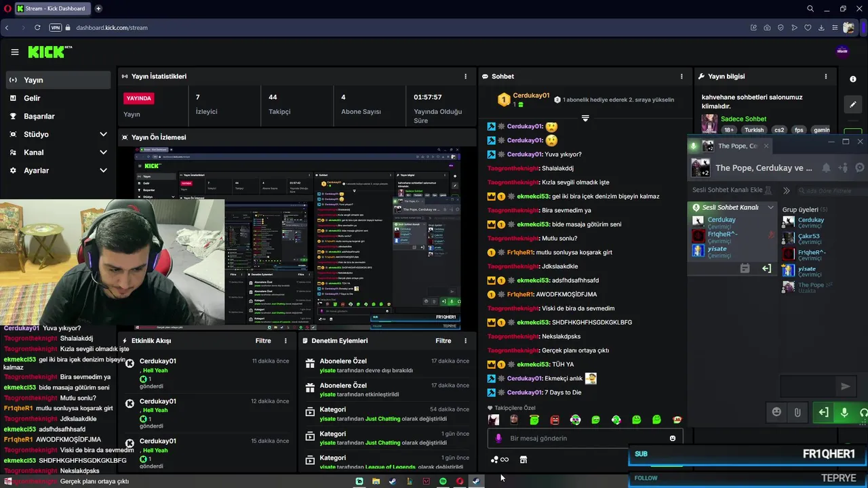The height and width of the screenshot is (488, 868).
Task: Open channel points infinity icon
Action: pyautogui.click(x=500, y=460)
